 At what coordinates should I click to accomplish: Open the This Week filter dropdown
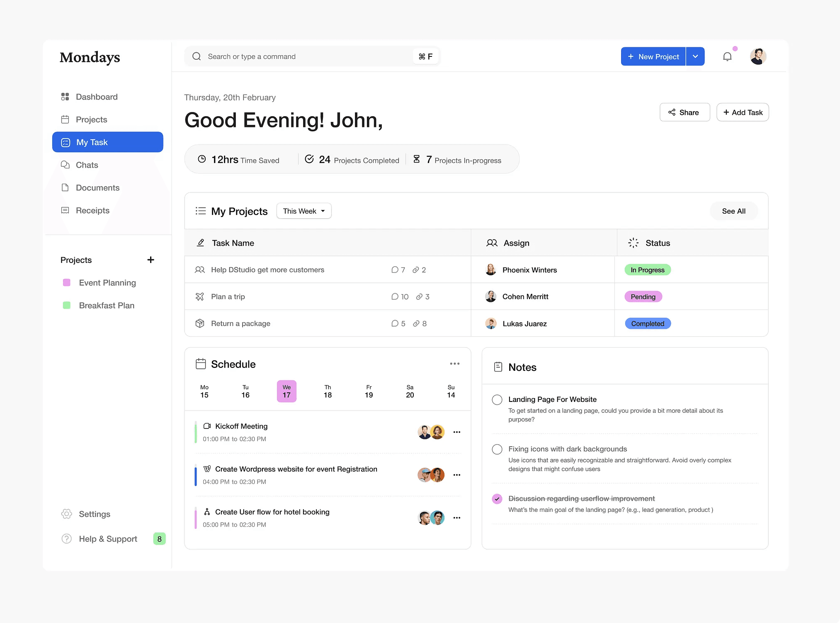tap(303, 211)
